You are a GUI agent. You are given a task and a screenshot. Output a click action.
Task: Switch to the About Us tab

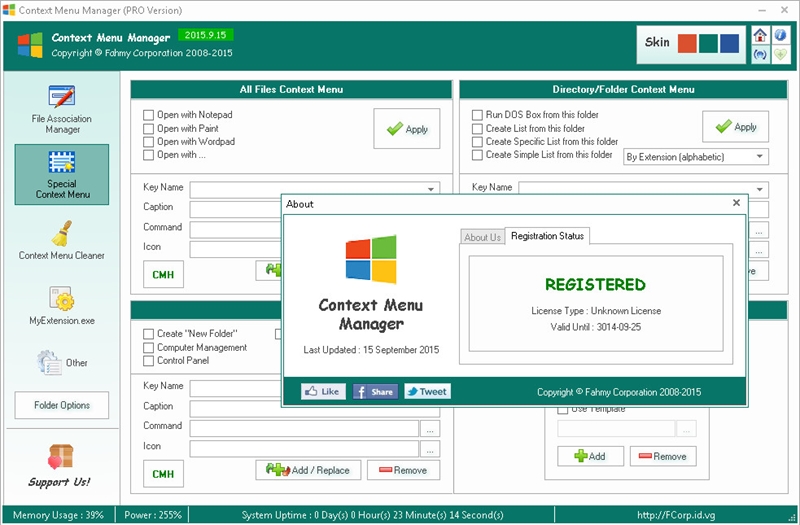(x=482, y=237)
